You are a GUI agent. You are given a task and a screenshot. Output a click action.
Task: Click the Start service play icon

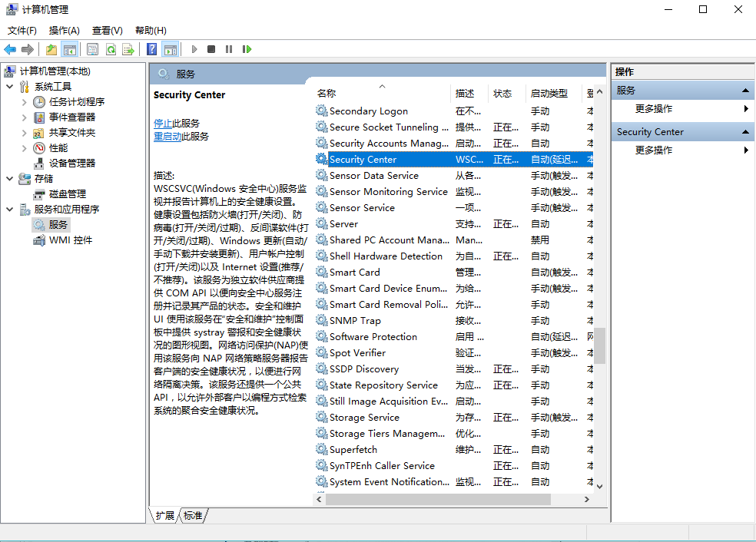[x=194, y=49]
